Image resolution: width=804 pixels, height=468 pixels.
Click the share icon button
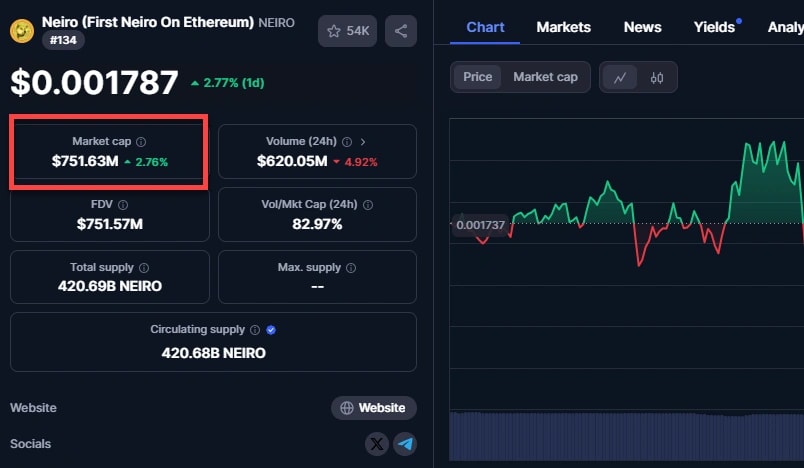[x=401, y=31]
